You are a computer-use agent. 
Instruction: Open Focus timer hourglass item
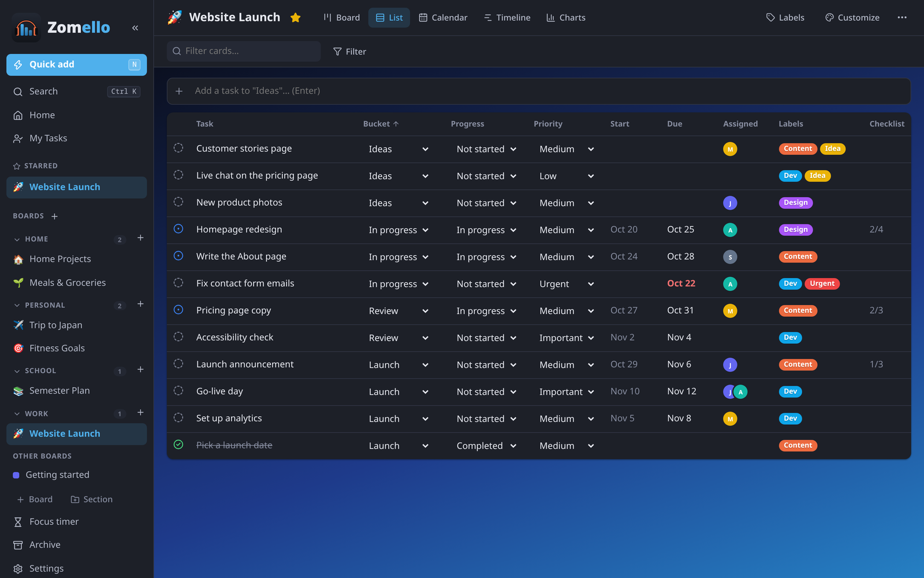pyautogui.click(x=76, y=521)
